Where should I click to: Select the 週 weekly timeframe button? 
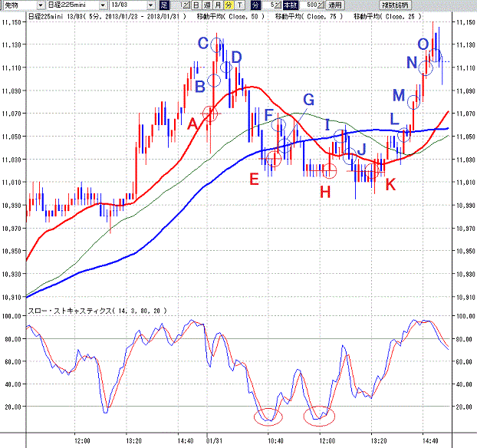pyautogui.click(x=207, y=5)
